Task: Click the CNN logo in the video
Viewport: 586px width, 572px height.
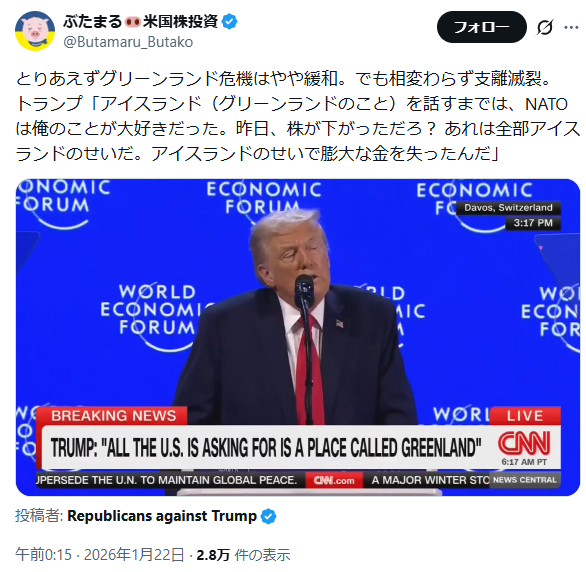Action: coord(524,443)
